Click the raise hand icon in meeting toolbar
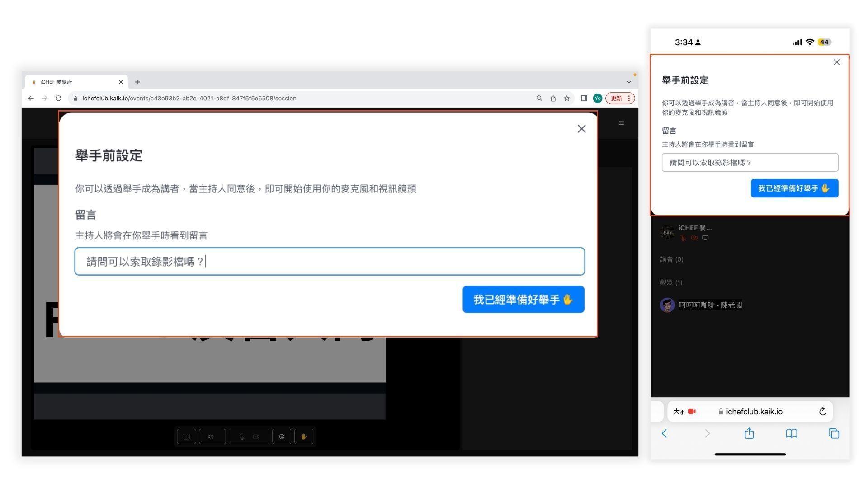Viewport: 868px width, 488px height. [x=304, y=436]
